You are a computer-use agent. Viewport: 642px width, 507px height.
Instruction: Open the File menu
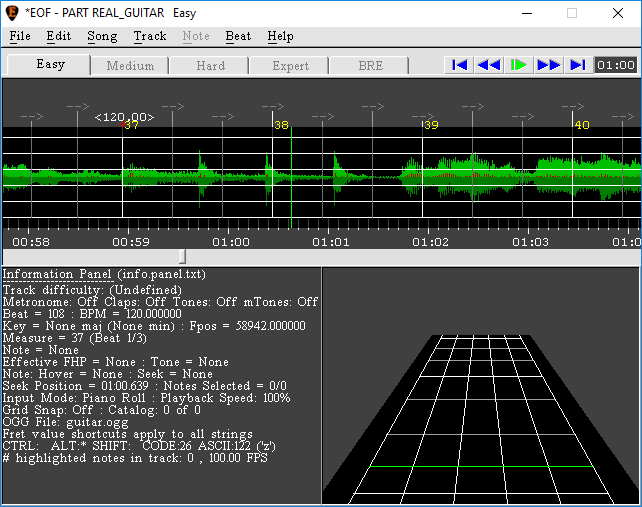point(19,36)
